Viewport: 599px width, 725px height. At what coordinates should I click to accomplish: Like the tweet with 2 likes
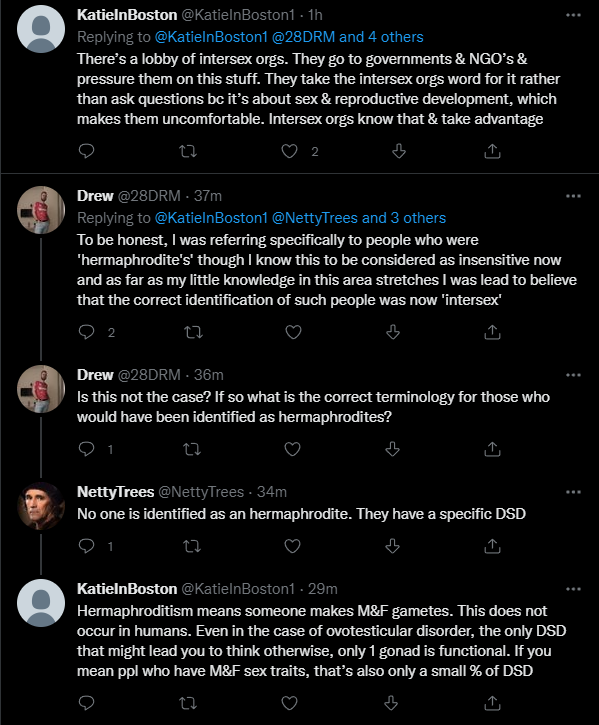290,151
